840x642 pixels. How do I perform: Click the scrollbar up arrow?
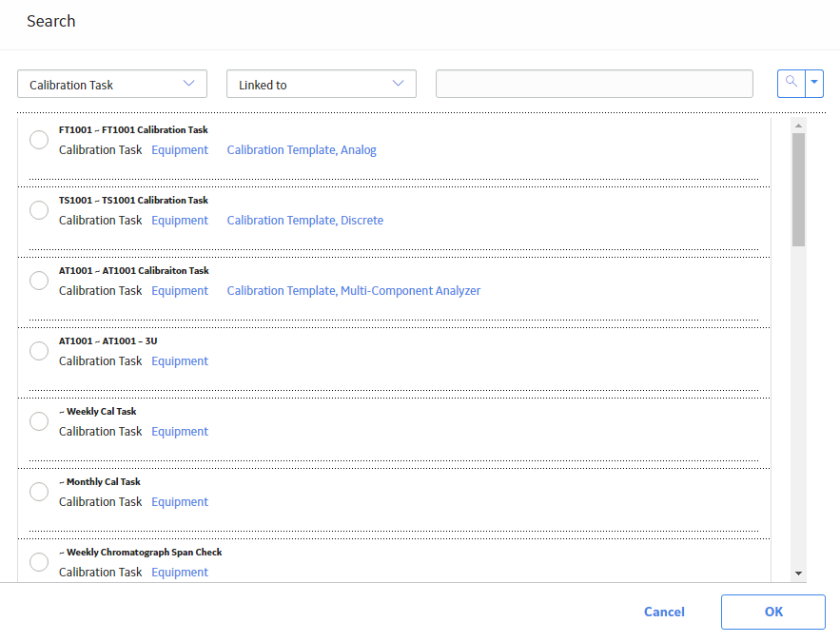coord(798,126)
